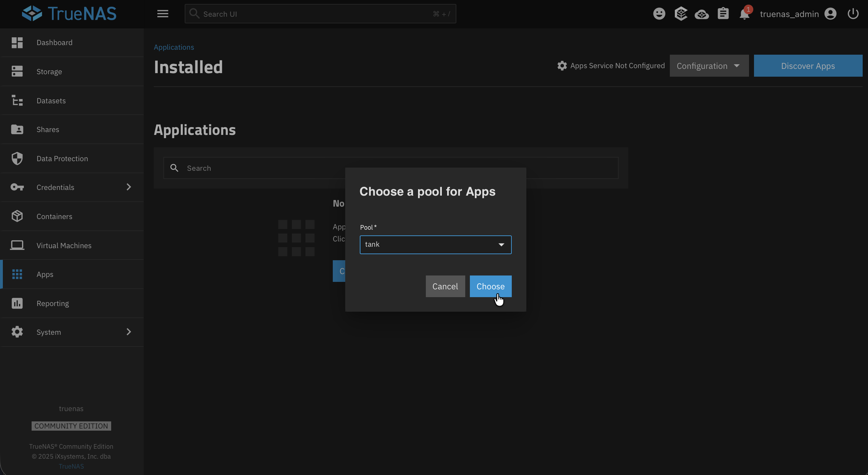The height and width of the screenshot is (475, 868).
Task: Open the Shares section
Action: (x=48, y=129)
